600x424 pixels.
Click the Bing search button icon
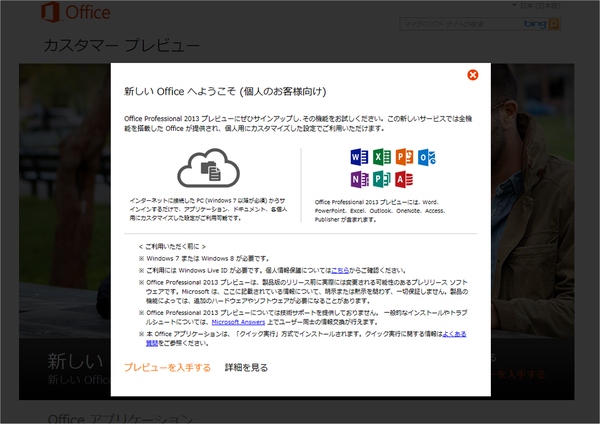[553, 24]
